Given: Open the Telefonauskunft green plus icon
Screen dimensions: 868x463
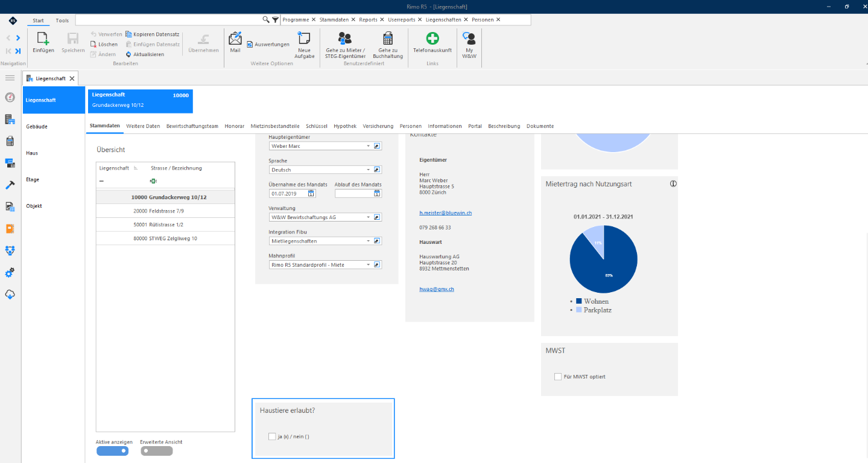Looking at the screenshot, I should [432, 39].
